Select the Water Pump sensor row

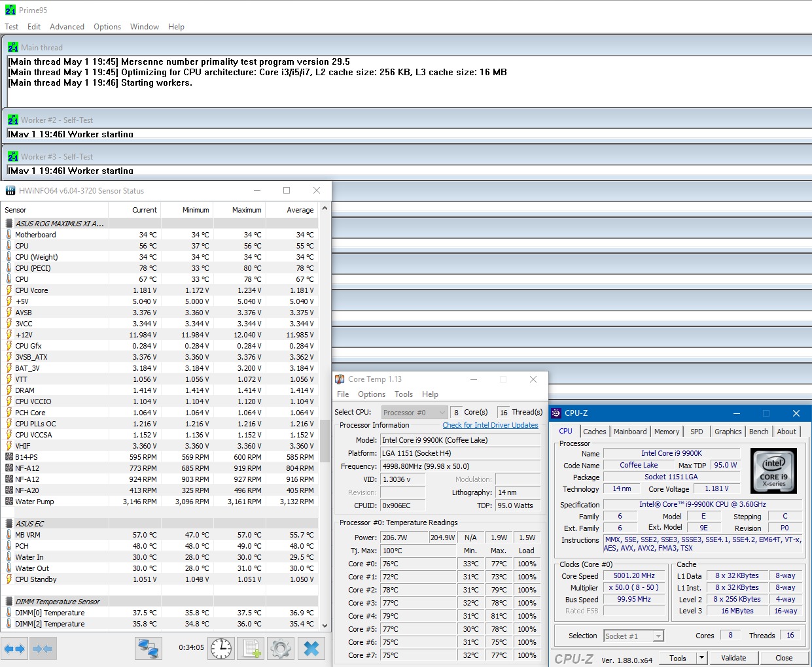coord(35,502)
